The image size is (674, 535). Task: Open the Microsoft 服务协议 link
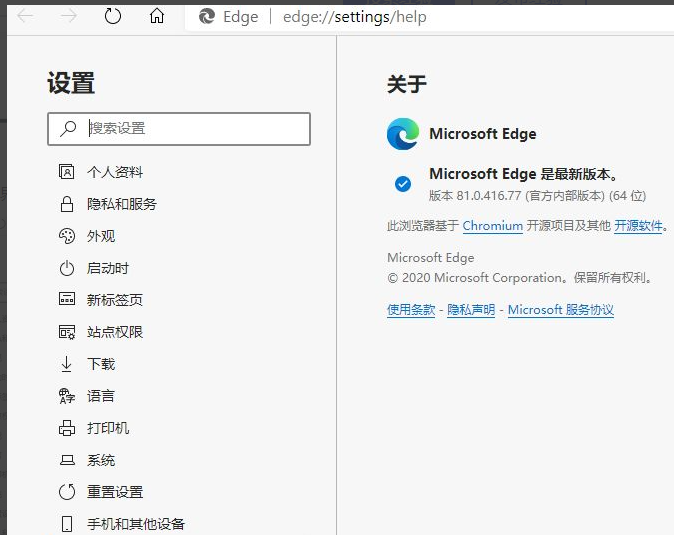pyautogui.click(x=560, y=310)
